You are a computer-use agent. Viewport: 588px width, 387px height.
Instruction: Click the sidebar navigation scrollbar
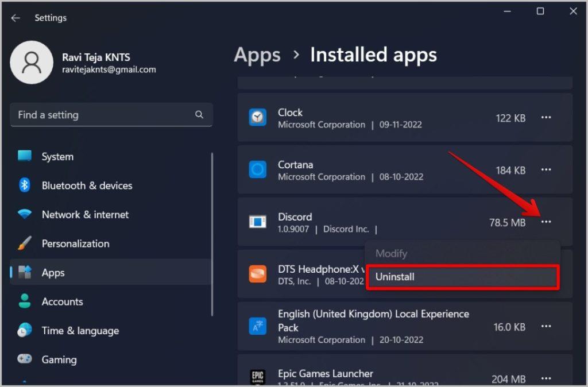click(x=212, y=234)
